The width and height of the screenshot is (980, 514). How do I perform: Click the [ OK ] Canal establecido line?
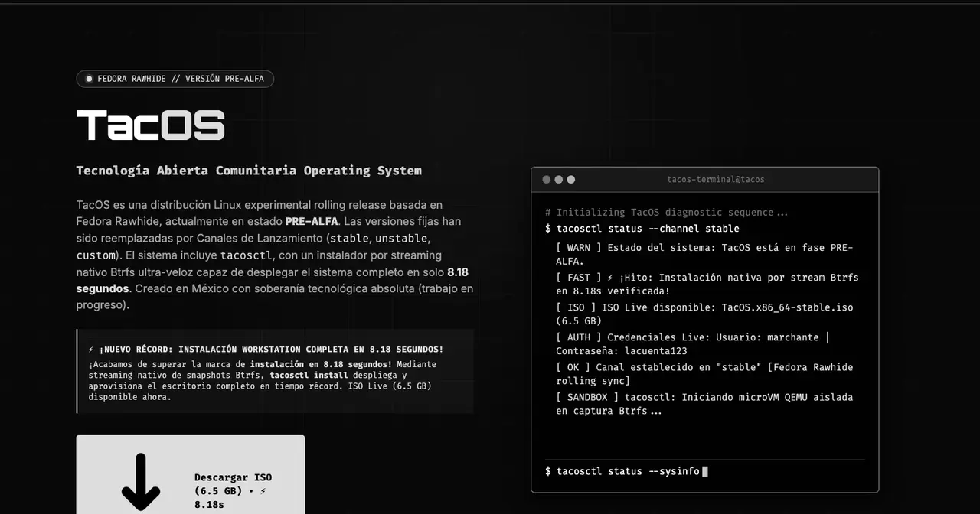[x=704, y=374]
